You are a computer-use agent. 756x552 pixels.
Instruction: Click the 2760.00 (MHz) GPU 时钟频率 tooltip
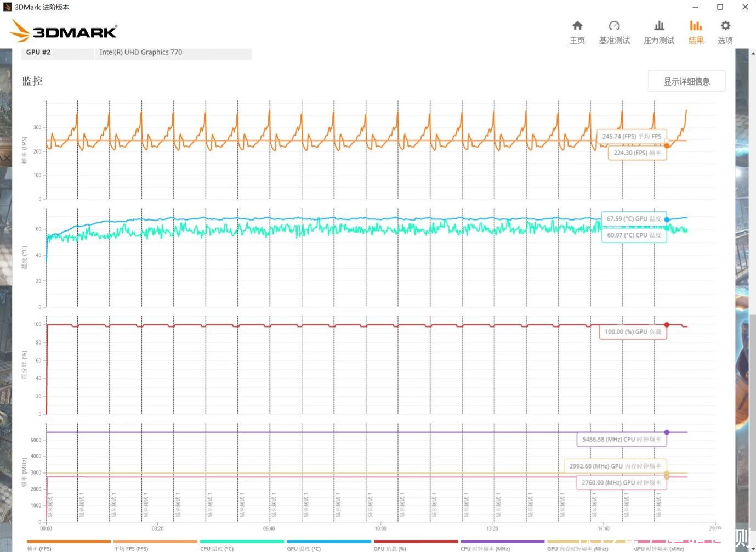coord(622,482)
